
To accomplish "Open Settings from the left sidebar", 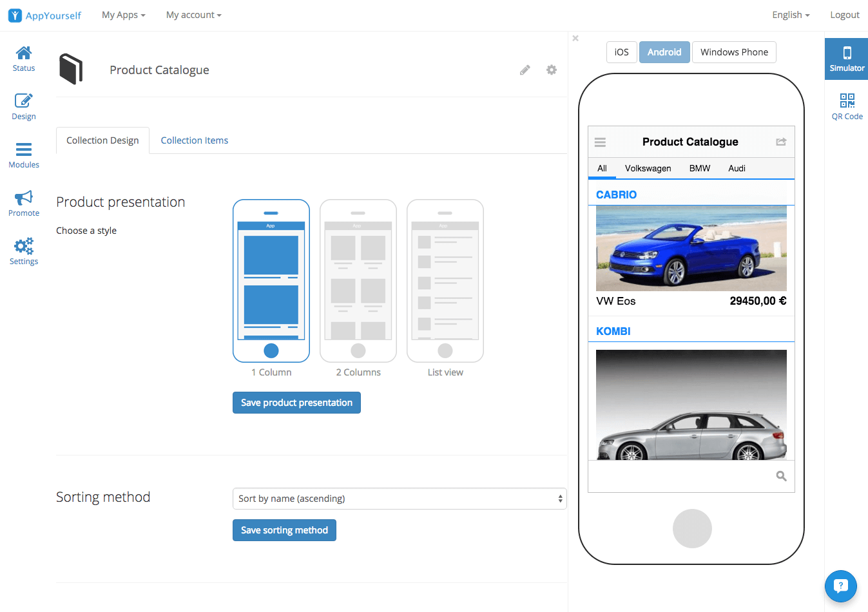I will (23, 251).
